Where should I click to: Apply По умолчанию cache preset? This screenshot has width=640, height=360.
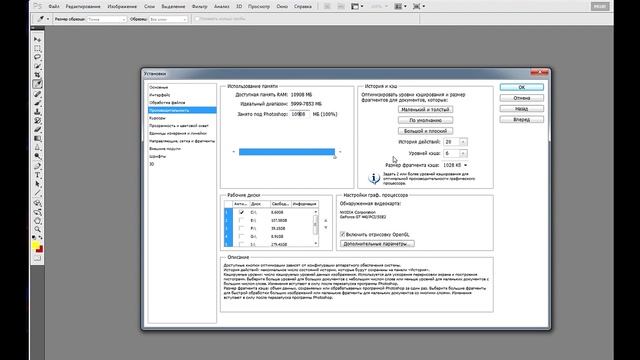coord(425,120)
